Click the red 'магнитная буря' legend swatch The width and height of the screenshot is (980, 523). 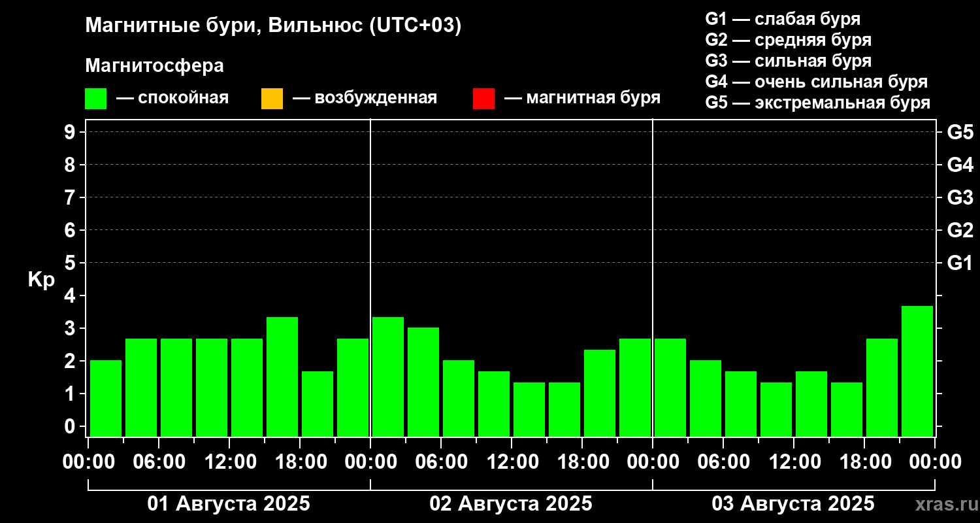(x=483, y=99)
